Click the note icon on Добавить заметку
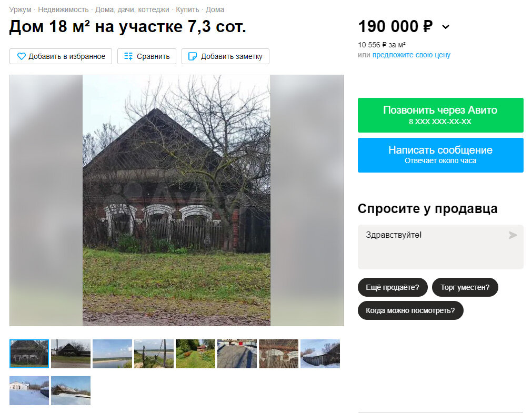The height and width of the screenshot is (413, 532). [193, 56]
